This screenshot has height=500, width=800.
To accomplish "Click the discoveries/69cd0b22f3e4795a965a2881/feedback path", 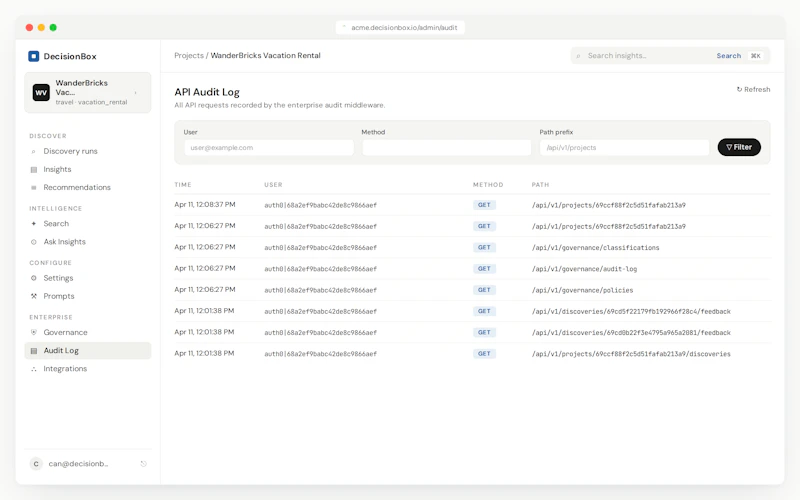I will (631, 333).
